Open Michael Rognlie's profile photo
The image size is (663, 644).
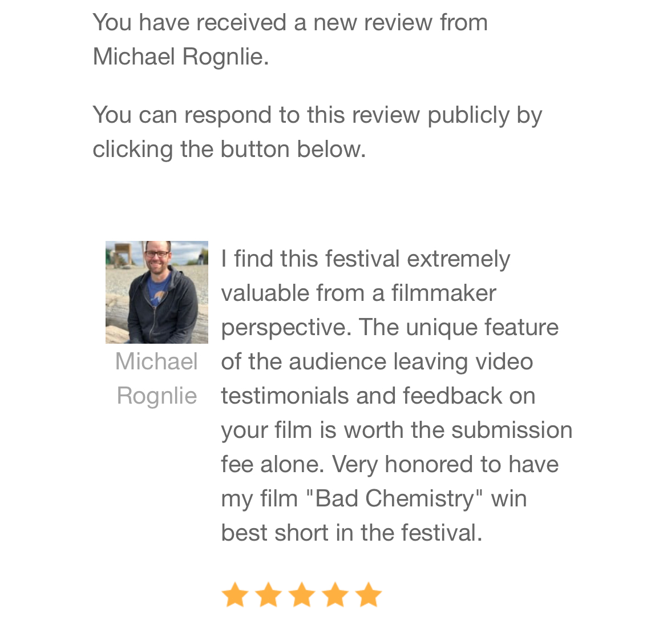pyautogui.click(x=157, y=292)
